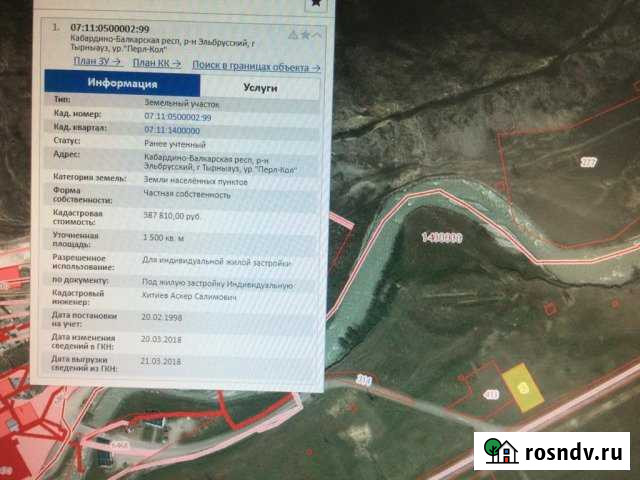Click quarter label 1400000 on the map

(x=440, y=239)
